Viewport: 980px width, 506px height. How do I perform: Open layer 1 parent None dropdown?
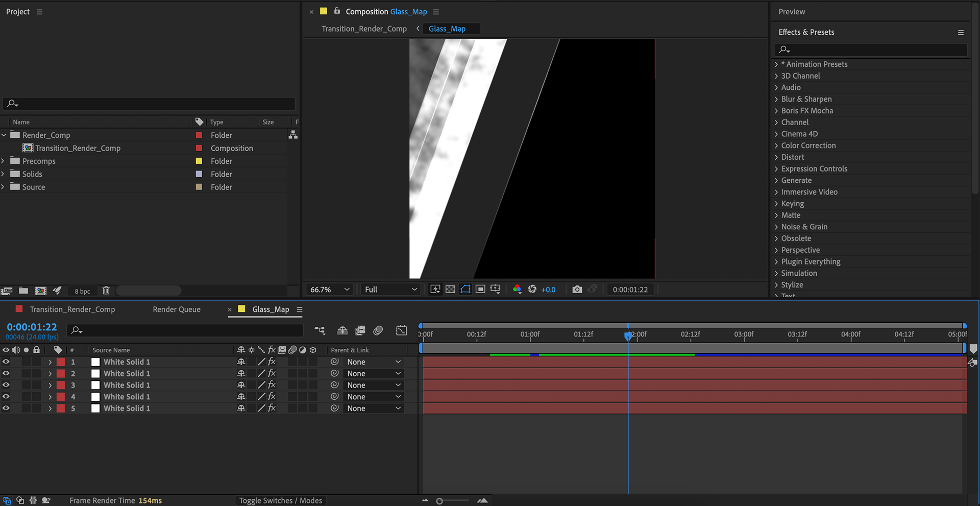(x=374, y=362)
